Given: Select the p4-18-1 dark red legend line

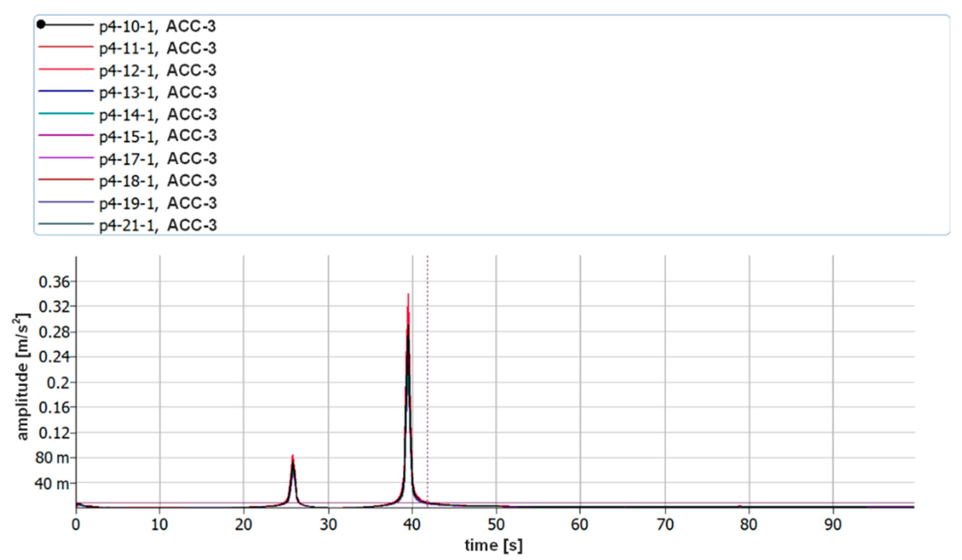Looking at the screenshot, I should tap(66, 179).
